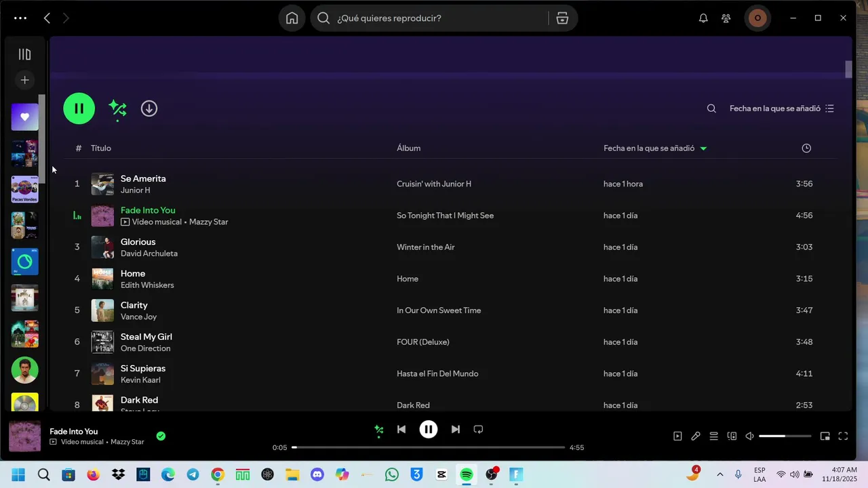This screenshot has height=488, width=868.
Task: Search within the playlist with the magnifier icon
Action: 711,108
